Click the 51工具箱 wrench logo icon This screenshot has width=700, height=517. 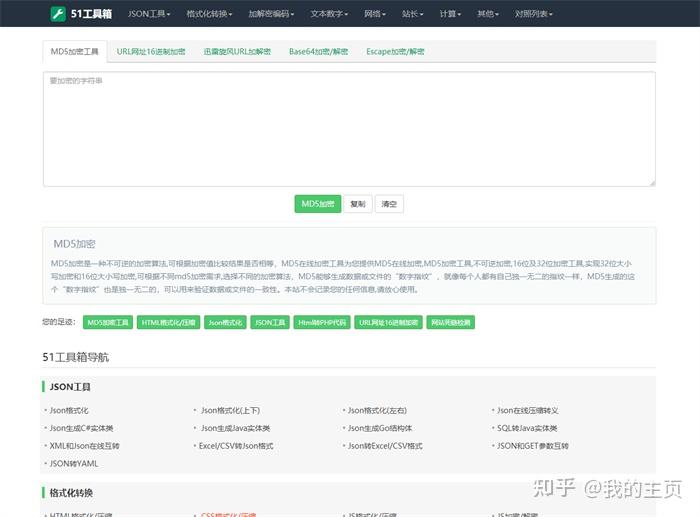pyautogui.click(x=58, y=14)
